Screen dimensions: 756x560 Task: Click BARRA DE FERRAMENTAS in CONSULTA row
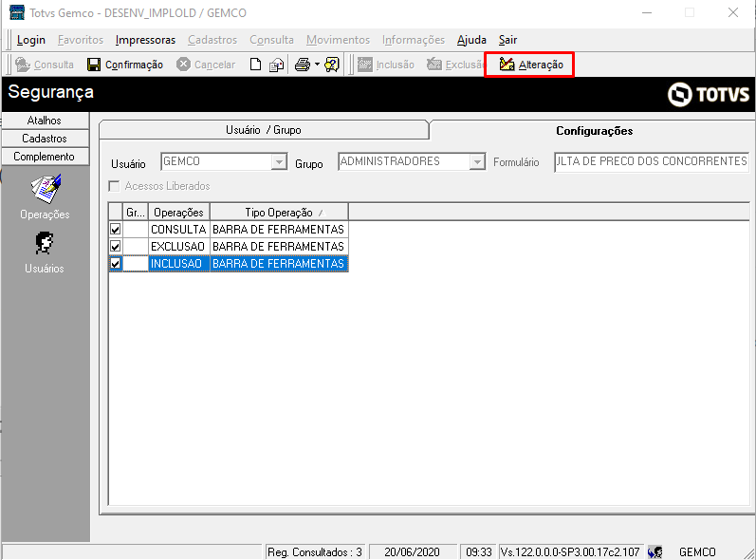(x=279, y=229)
